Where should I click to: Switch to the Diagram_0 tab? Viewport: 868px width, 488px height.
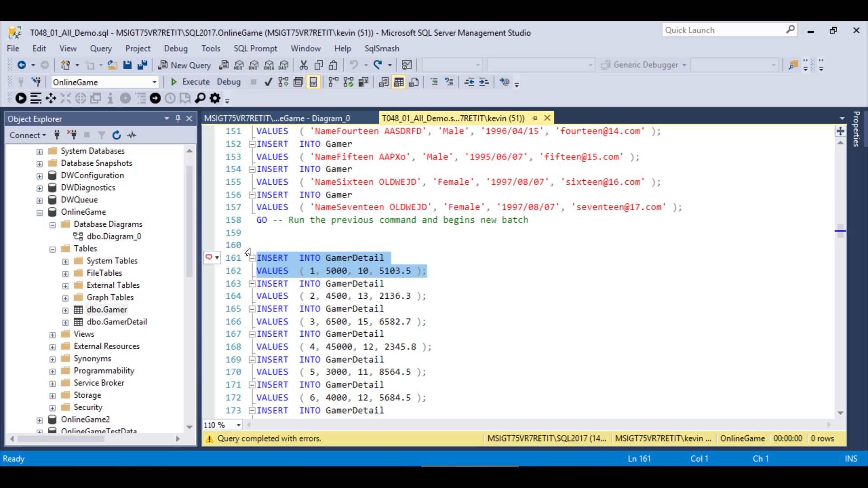278,118
